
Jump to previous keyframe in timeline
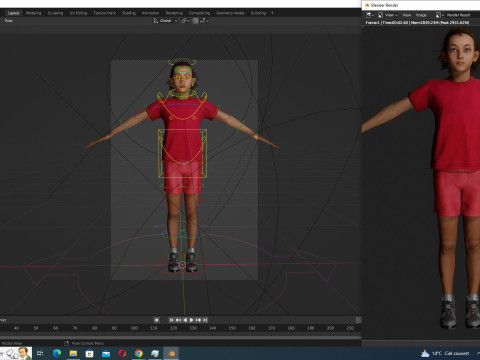tap(178, 320)
